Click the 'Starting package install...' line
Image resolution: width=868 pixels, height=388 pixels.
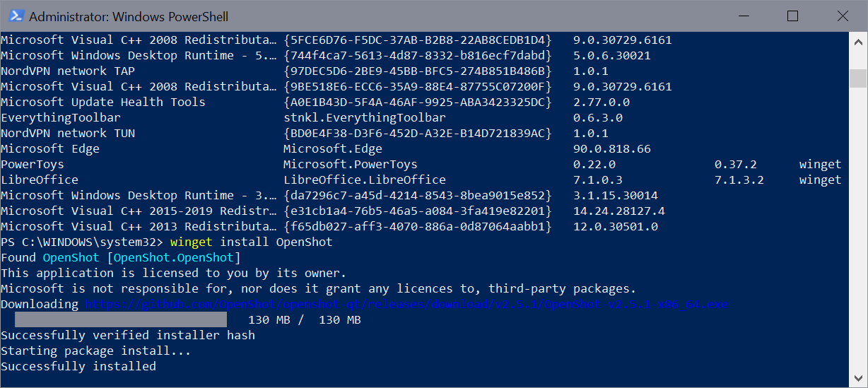coord(96,351)
